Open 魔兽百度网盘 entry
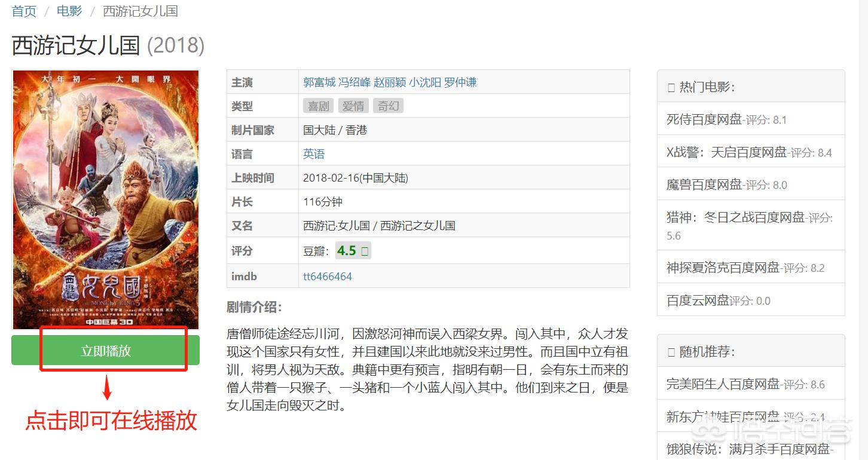Screen dimensions: 868x460 coord(704,184)
